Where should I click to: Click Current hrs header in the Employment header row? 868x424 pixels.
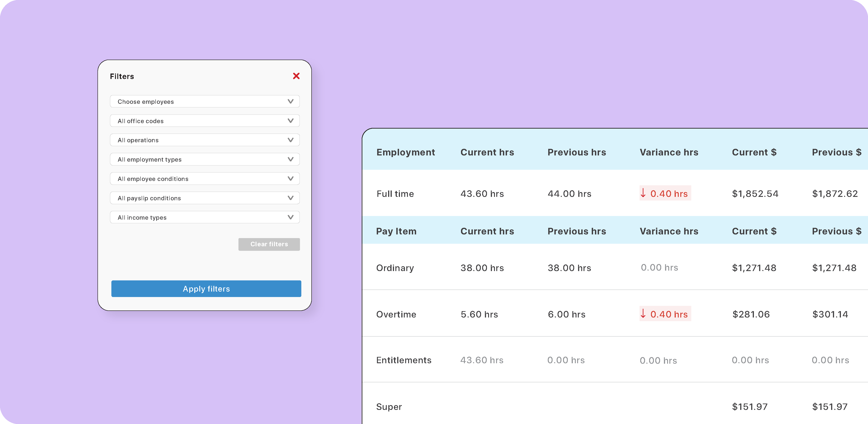tap(487, 152)
